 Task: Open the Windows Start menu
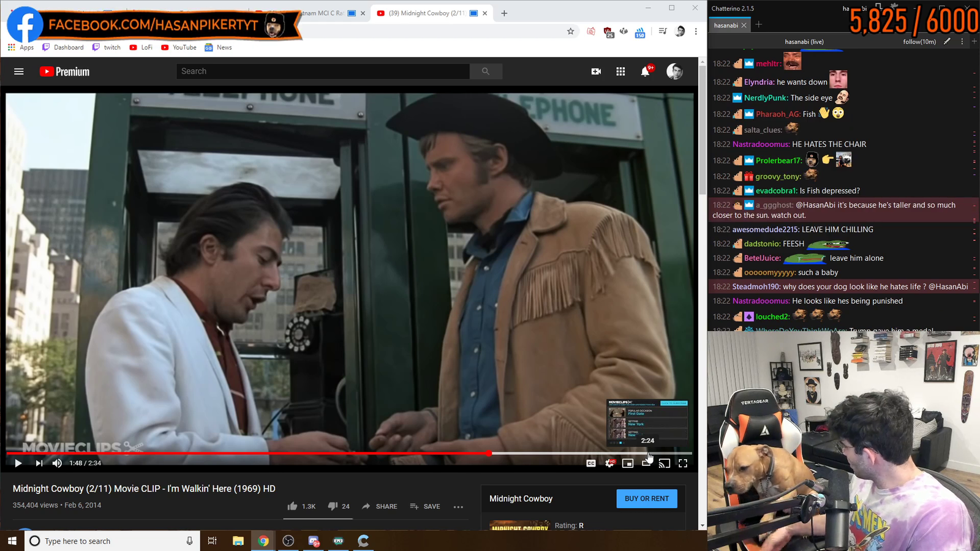(x=12, y=541)
